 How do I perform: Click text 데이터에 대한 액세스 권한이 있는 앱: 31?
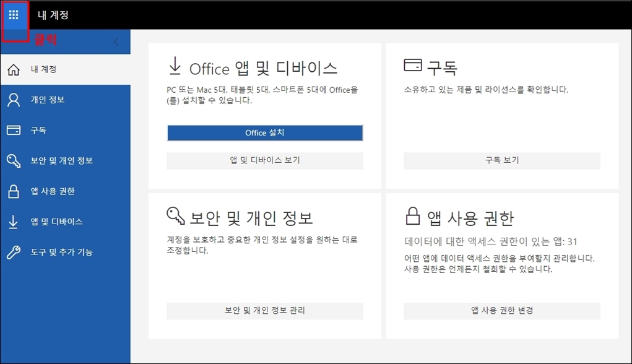coord(490,241)
